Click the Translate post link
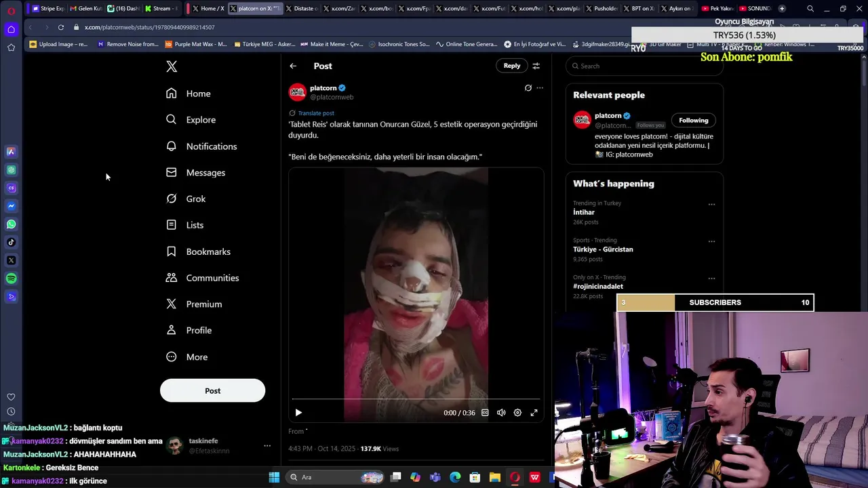Image resolution: width=868 pixels, height=488 pixels. pyautogui.click(x=316, y=113)
